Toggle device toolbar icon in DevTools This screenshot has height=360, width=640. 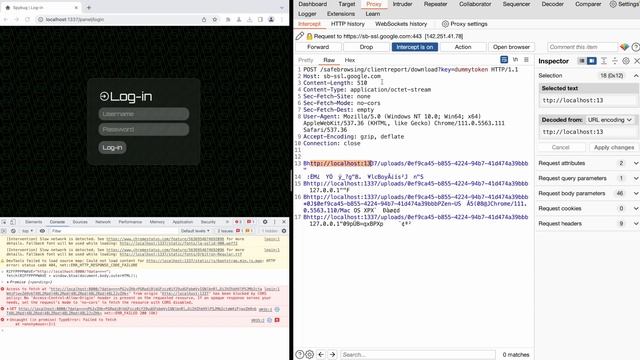click(13, 222)
